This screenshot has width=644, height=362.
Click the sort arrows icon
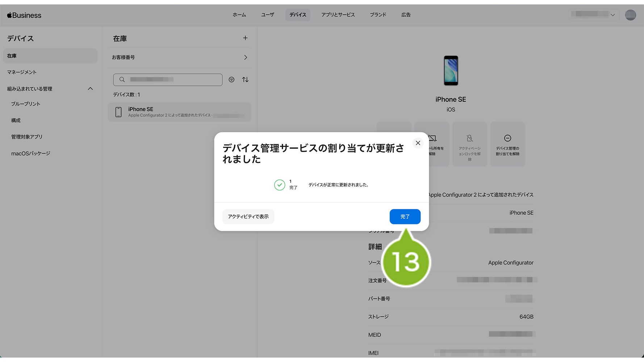245,80
